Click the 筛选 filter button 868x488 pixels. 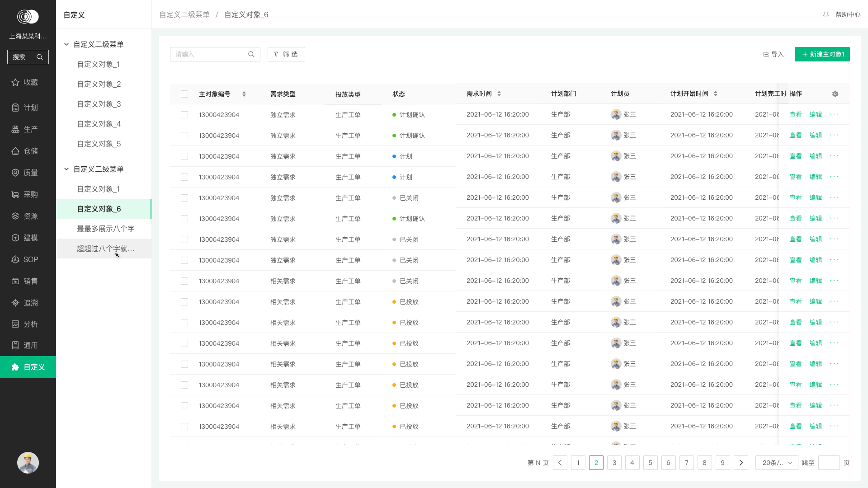click(x=286, y=54)
